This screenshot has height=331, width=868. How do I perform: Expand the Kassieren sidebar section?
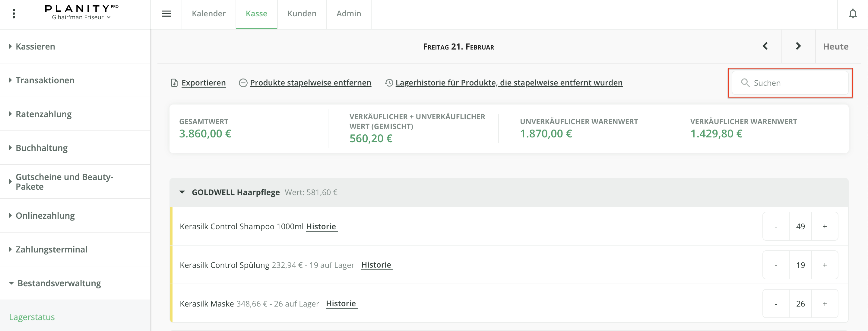(x=35, y=46)
